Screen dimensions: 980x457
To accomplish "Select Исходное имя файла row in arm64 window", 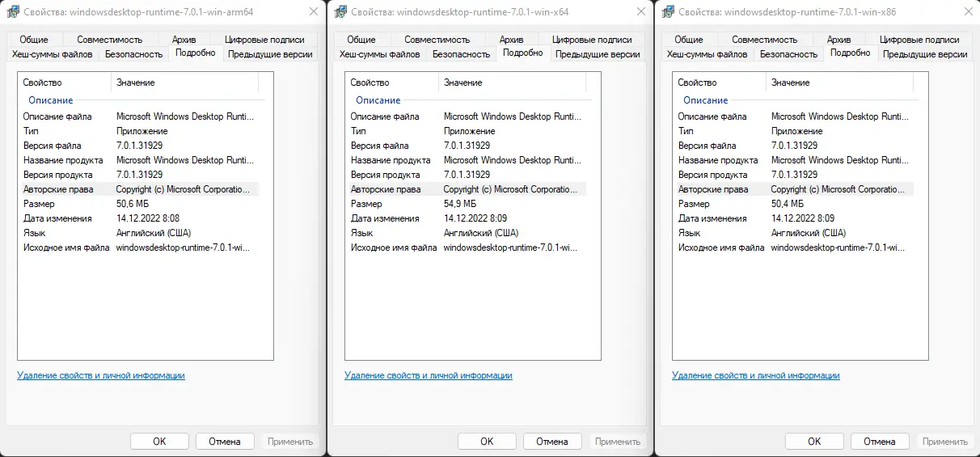I will [138, 248].
